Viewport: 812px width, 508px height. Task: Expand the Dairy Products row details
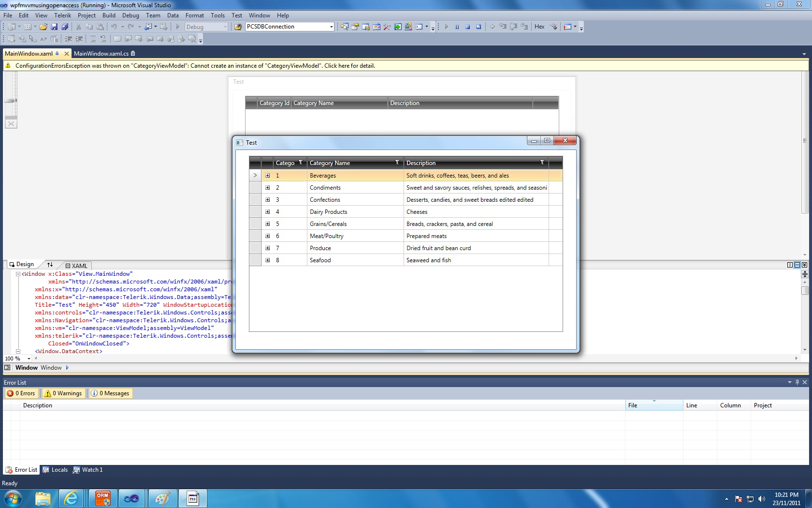267,212
